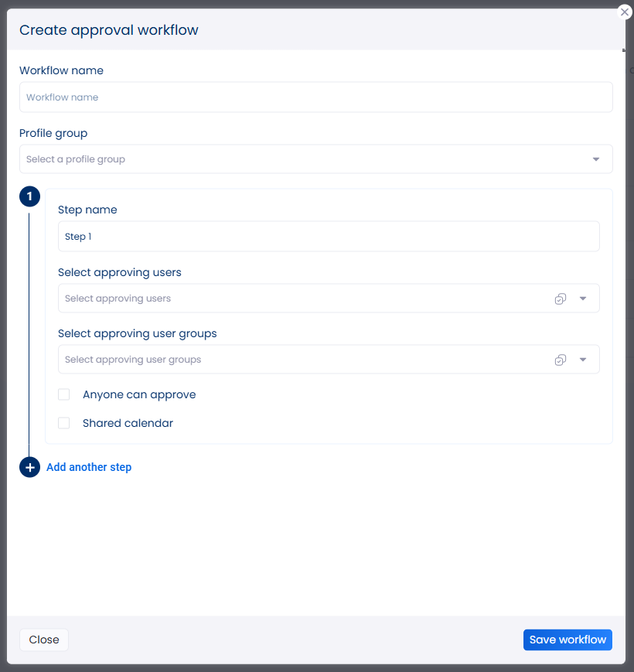Click the Select approving users placeholder text

click(x=118, y=298)
